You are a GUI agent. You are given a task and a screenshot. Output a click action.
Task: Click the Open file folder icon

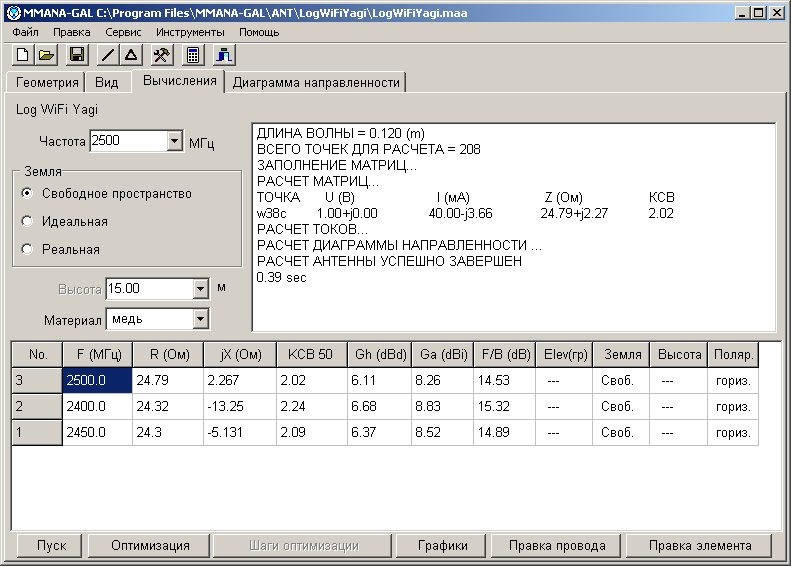(x=46, y=55)
